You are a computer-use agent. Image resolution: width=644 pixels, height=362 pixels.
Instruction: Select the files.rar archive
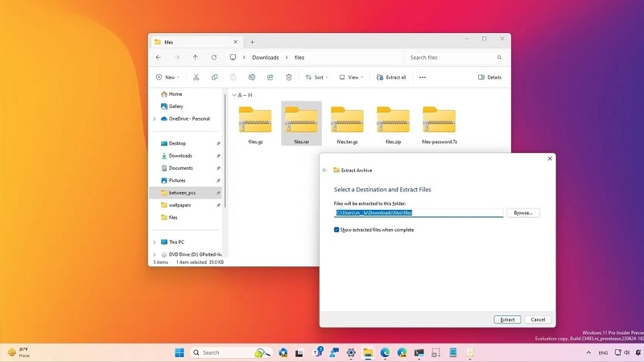(x=301, y=124)
